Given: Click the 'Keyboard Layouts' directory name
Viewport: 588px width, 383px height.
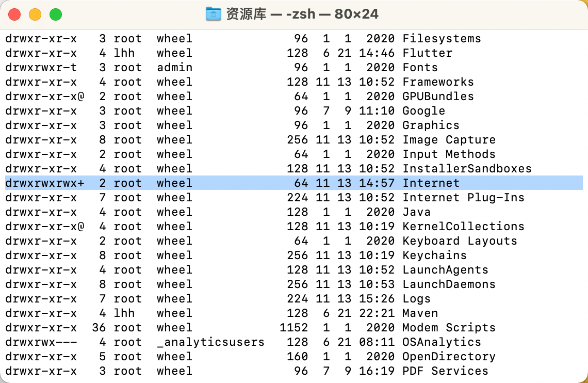Looking at the screenshot, I should tap(460, 241).
